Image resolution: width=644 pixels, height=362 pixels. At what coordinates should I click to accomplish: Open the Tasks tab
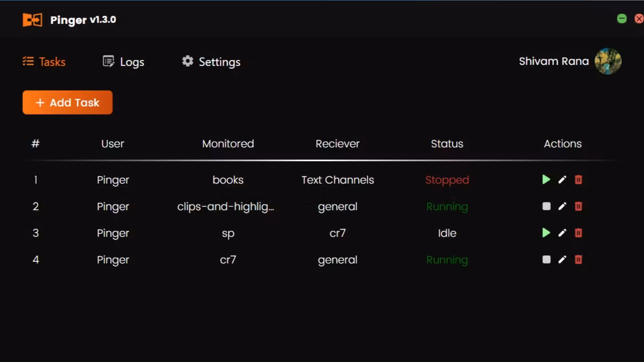pos(44,62)
